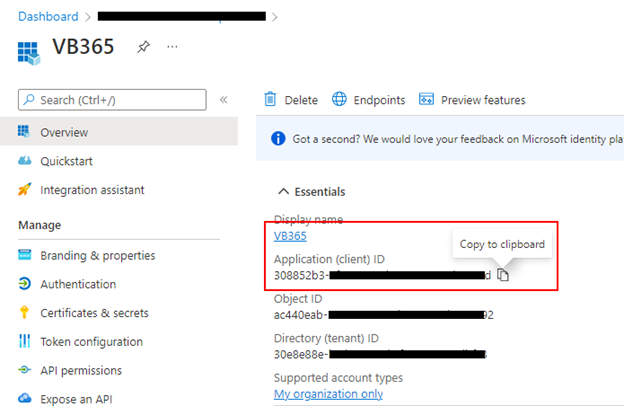Click the Preview features icon
The height and width of the screenshot is (406, 624).
(426, 99)
